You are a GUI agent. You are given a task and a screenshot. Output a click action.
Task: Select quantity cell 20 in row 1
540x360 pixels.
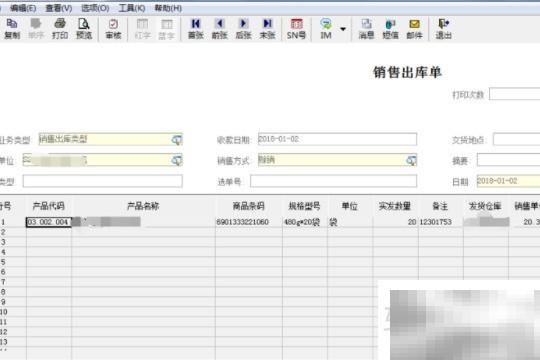[x=395, y=222]
